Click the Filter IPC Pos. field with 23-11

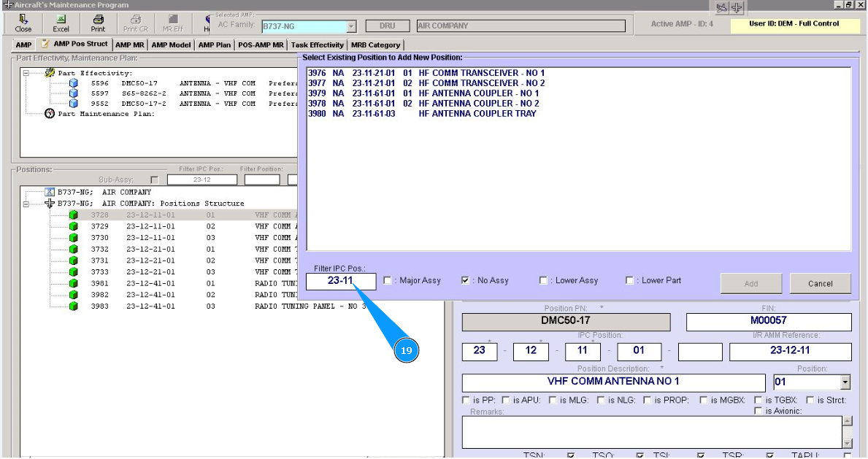[x=341, y=281]
